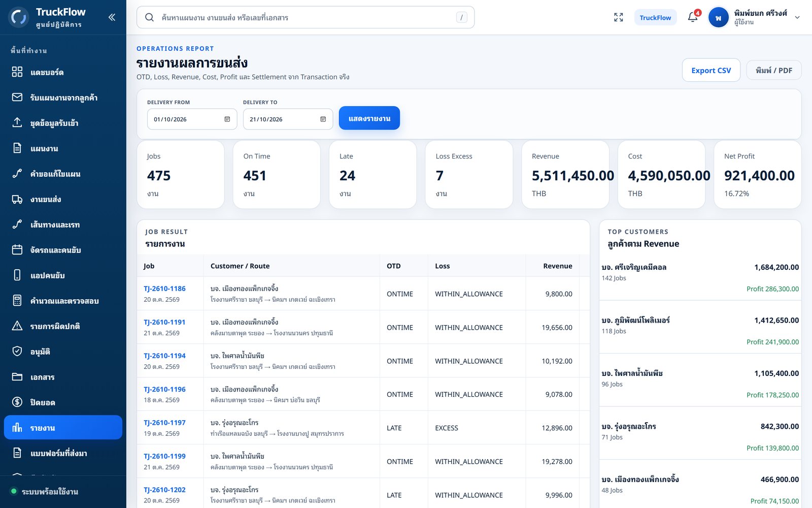
Task: Open the แดชบอร์ด dashboard menu item
Action: [x=63, y=72]
